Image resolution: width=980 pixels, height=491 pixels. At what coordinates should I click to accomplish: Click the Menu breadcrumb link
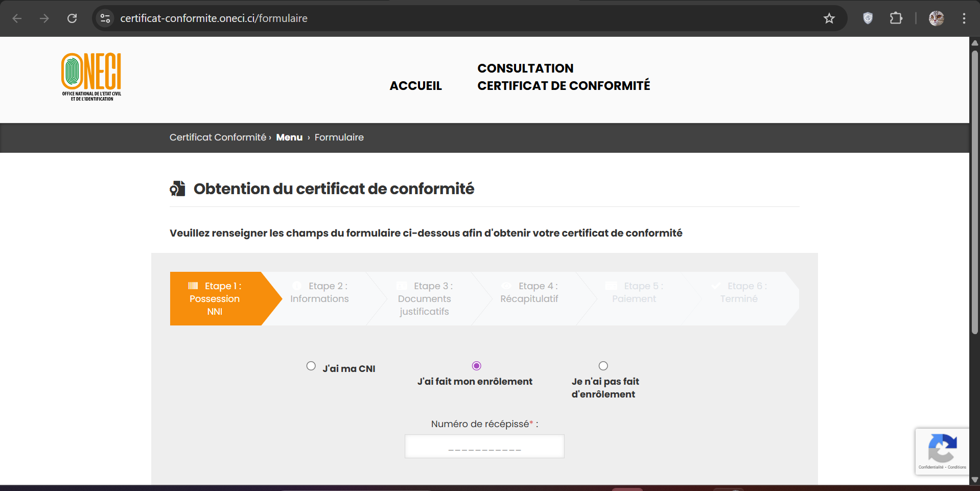[x=289, y=137]
